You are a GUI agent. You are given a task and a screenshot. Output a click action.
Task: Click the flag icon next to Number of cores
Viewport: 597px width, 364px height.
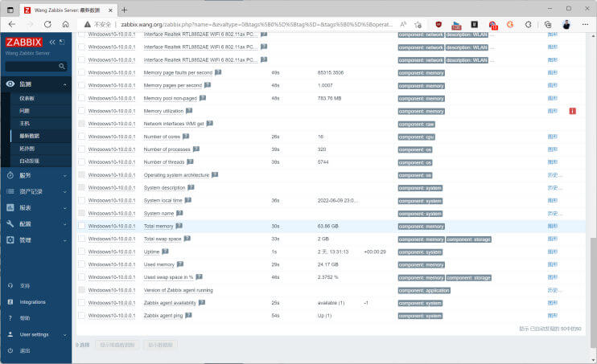click(186, 136)
